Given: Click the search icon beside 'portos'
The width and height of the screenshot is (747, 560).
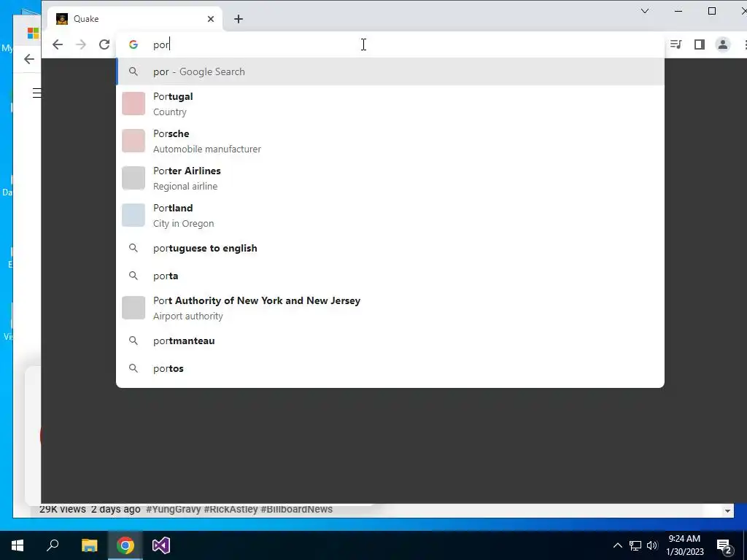Looking at the screenshot, I should (x=133, y=368).
